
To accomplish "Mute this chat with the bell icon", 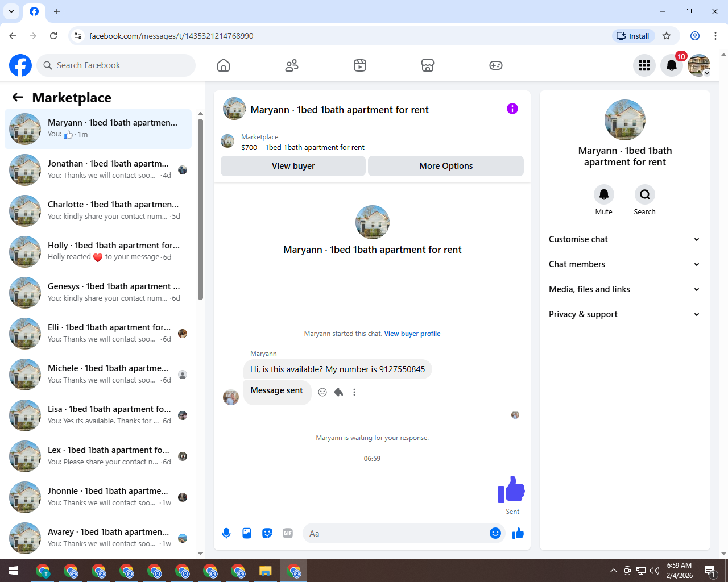I will 604,194.
